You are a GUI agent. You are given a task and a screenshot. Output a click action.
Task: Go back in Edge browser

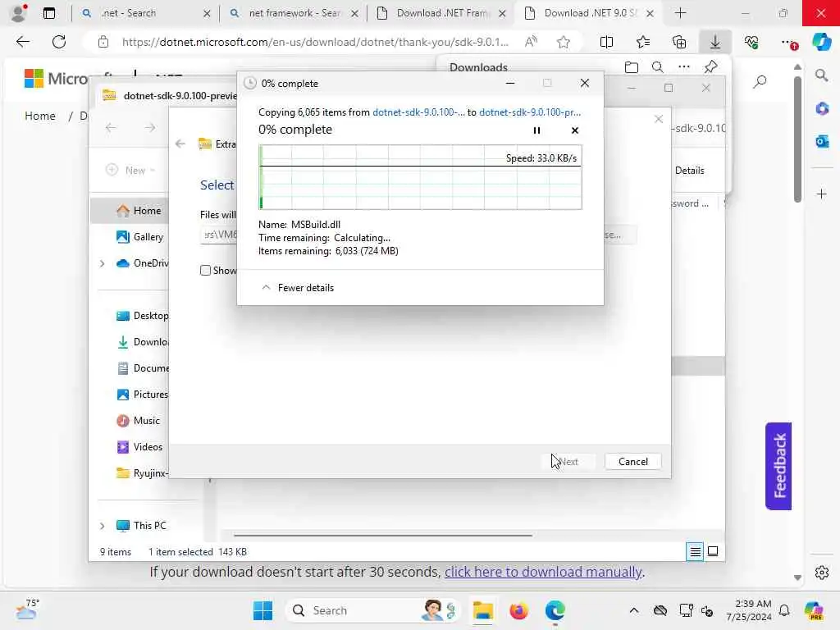(x=22, y=42)
